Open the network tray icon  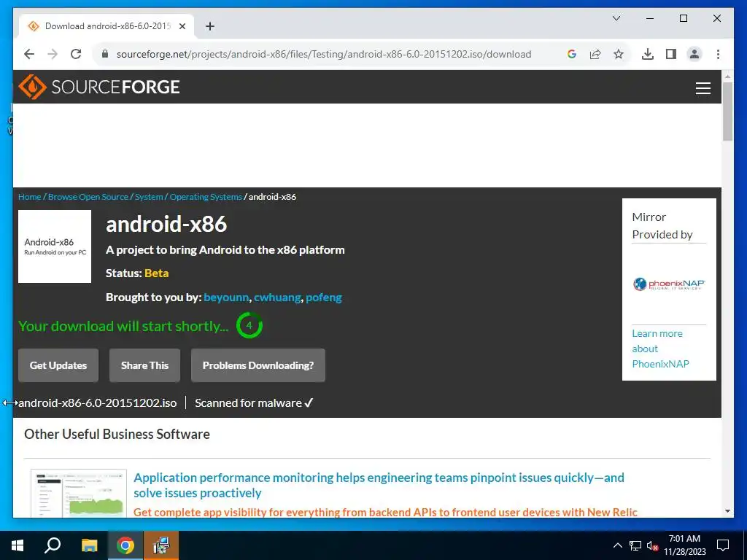click(x=635, y=545)
